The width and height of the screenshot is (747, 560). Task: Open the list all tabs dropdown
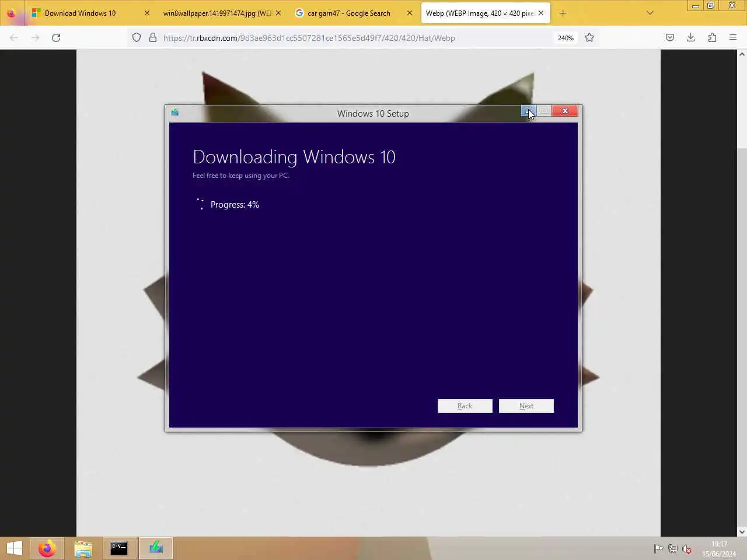[x=650, y=13]
